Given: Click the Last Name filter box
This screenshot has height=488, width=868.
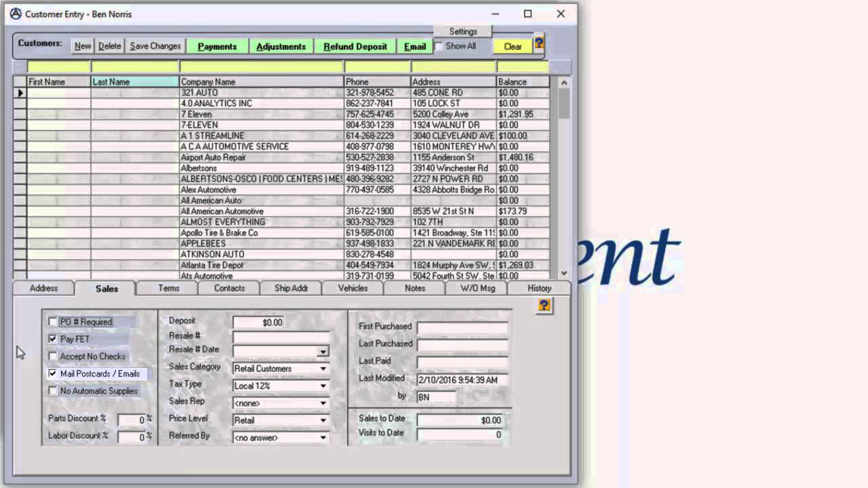Looking at the screenshot, I should [x=135, y=67].
